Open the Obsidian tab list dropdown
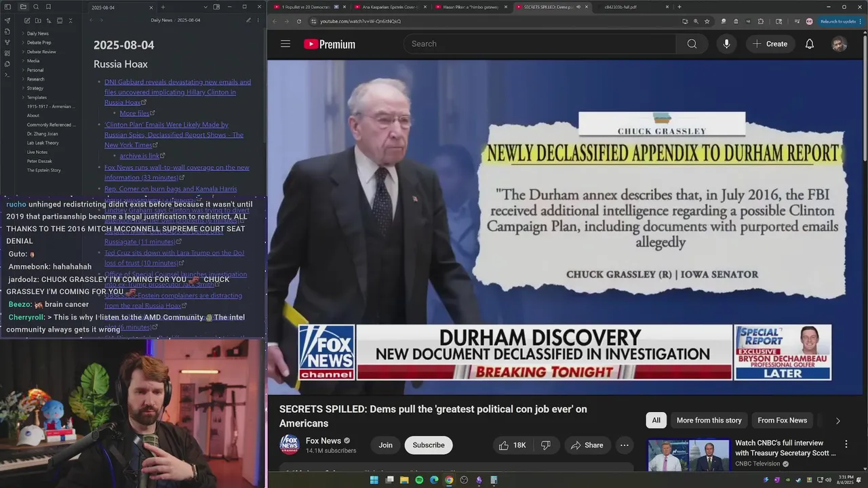Viewport: 868px width, 488px height. point(205,7)
